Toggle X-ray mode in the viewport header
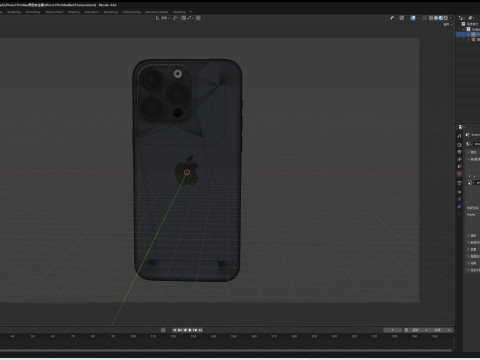 coord(424,18)
